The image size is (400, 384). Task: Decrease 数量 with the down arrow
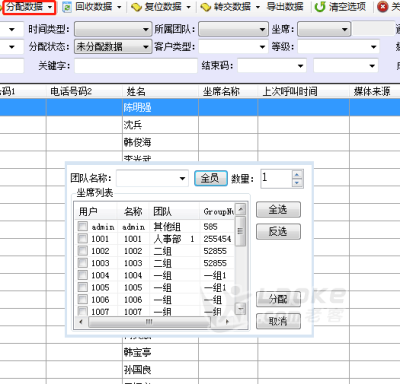pyautogui.click(x=297, y=183)
